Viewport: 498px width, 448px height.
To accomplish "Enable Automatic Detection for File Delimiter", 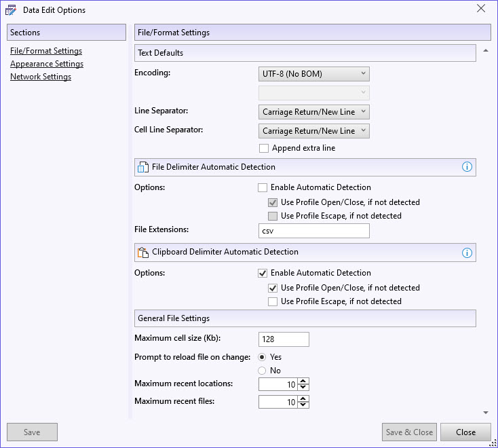I will pos(263,187).
